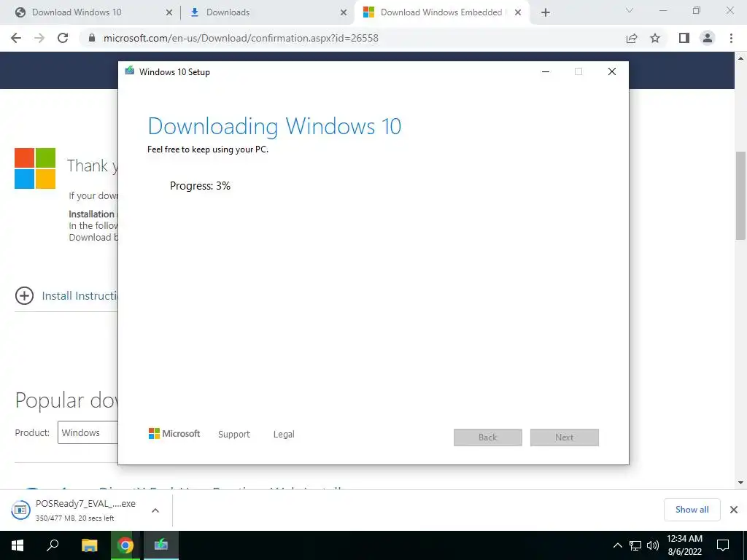Expand download options chevron for POSReady7

(x=155, y=510)
